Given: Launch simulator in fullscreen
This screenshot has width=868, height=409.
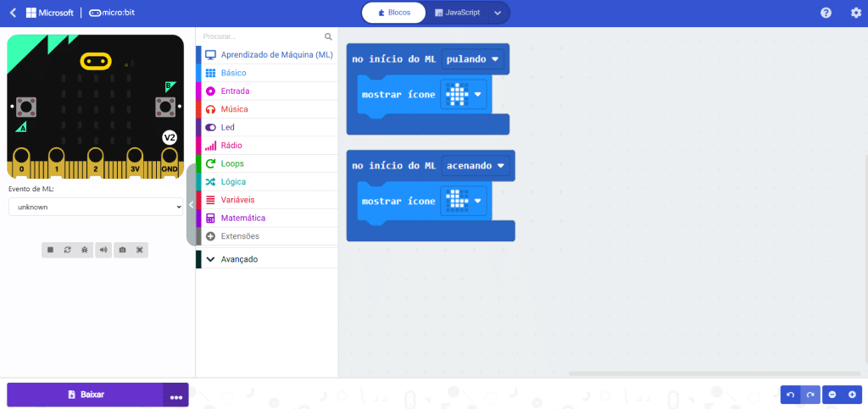Looking at the screenshot, I should (140, 250).
